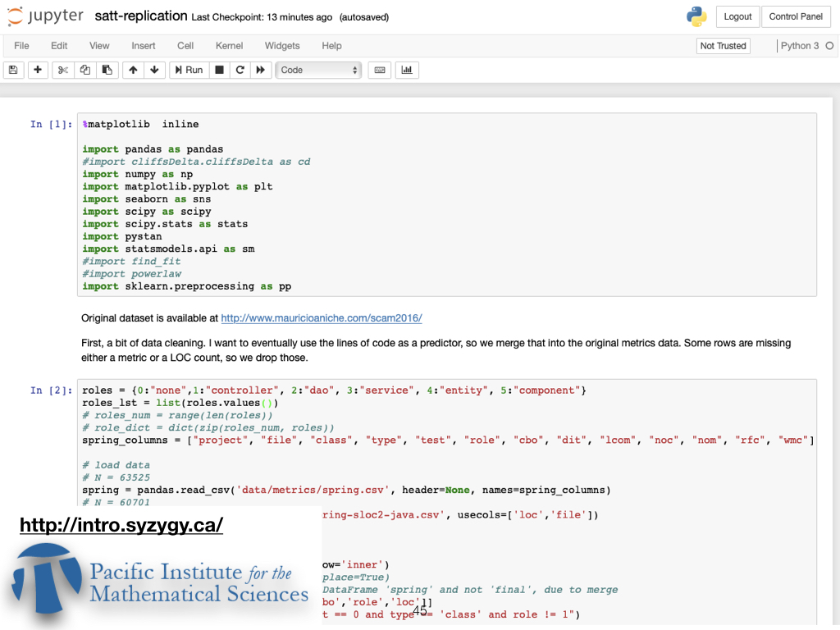The width and height of the screenshot is (840, 630).
Task: Insert a cell below with plus icon
Action: pyautogui.click(x=38, y=71)
